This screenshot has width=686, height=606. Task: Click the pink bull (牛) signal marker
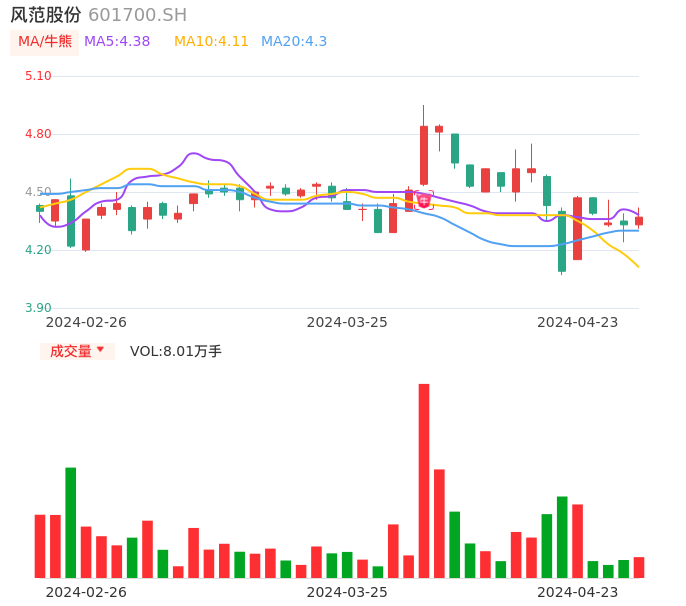424,201
